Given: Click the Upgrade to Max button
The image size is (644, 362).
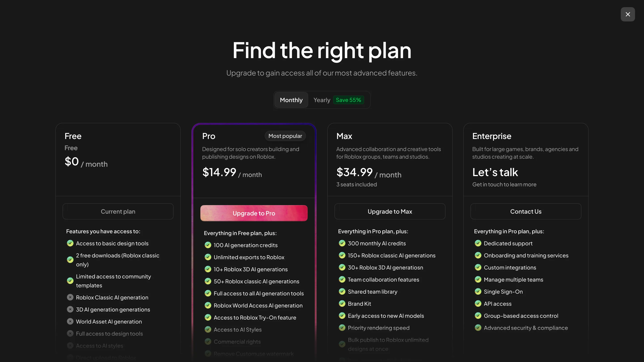Looking at the screenshot, I should point(390,211).
